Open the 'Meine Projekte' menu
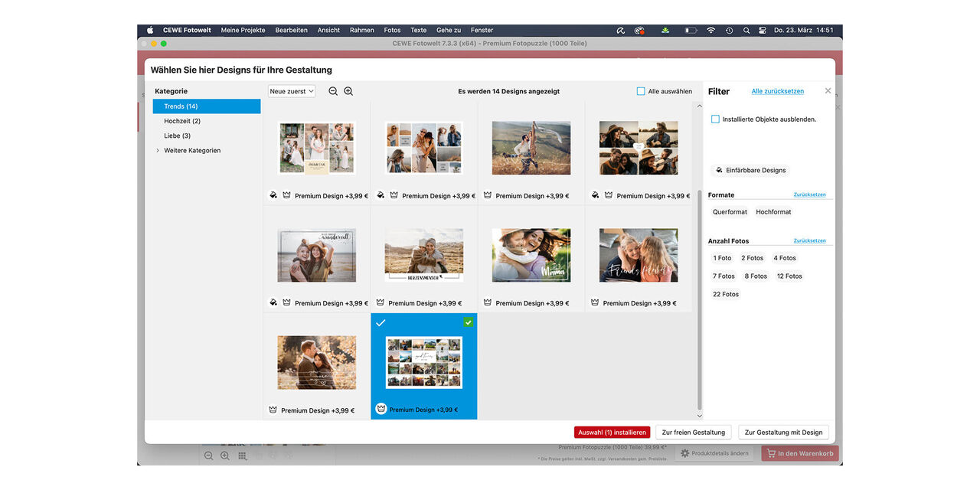Screen dimensions: 980x490 click(x=243, y=30)
